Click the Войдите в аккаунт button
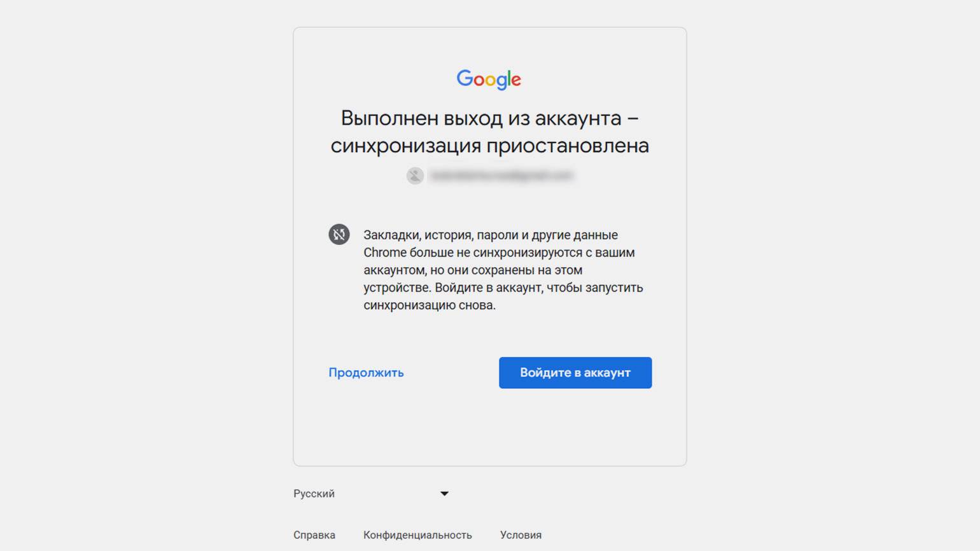The width and height of the screenshot is (980, 551). pos(575,373)
